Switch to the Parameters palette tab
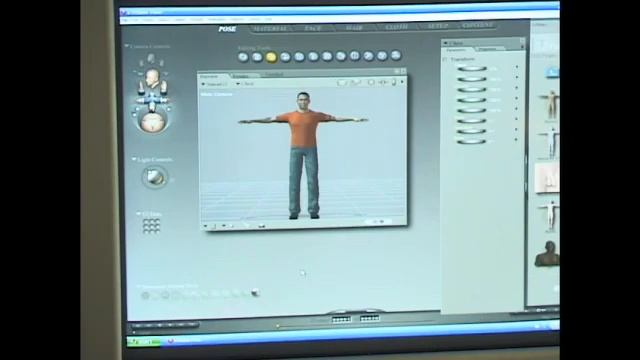Image resolution: width=640 pixels, height=360 pixels. point(456,50)
